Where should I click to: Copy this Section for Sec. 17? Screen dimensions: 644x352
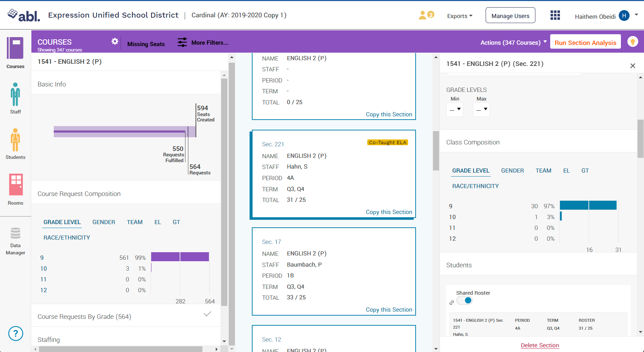(389, 309)
